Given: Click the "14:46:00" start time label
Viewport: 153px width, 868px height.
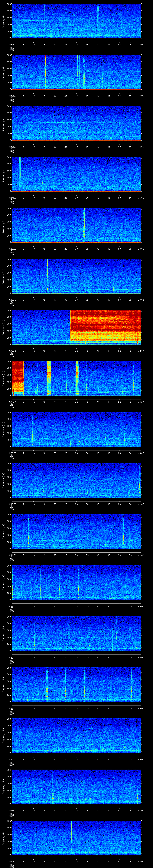Looking at the screenshot, I should tap(12, 810).
